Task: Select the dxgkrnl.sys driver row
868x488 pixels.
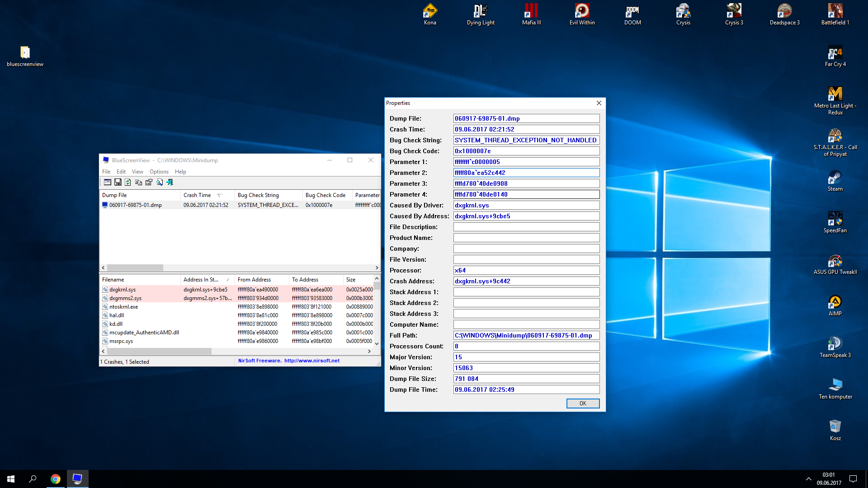Action: (237, 290)
